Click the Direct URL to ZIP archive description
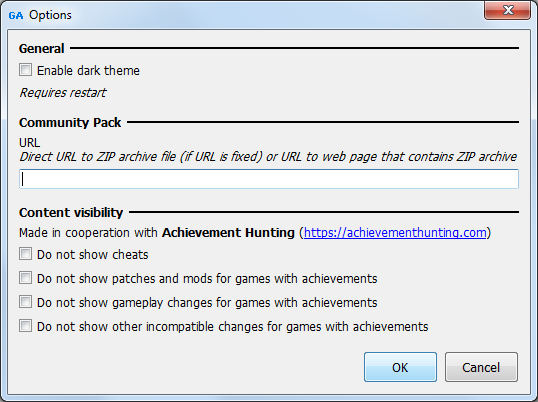 [268, 157]
